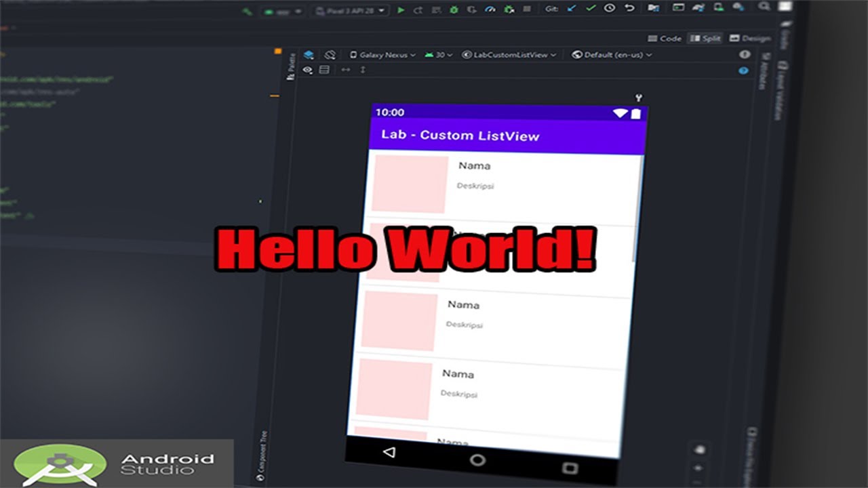Click the Recents square in phone preview

(x=570, y=468)
